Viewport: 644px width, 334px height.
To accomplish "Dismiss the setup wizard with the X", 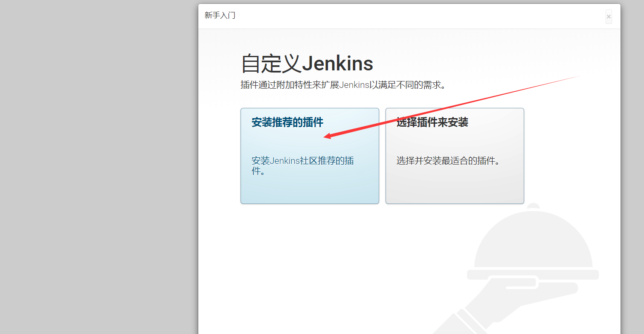I will tap(609, 17).
